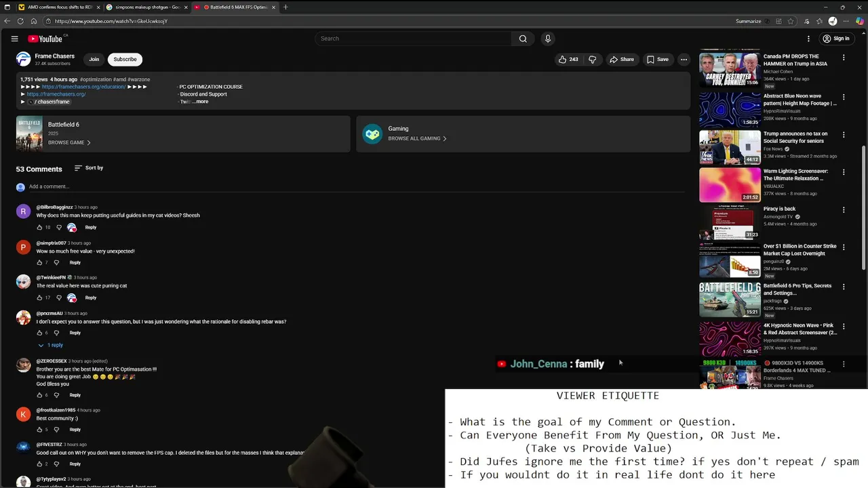Expand the description with ...more
Image resolution: width=868 pixels, height=488 pixels.
coord(201,102)
